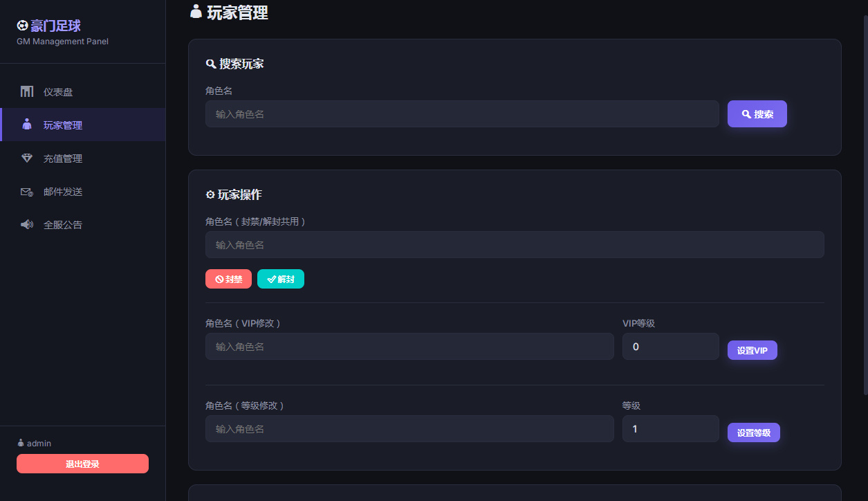Click the gear icon beside 玩家操作 heading
The image size is (868, 501).
210,194
